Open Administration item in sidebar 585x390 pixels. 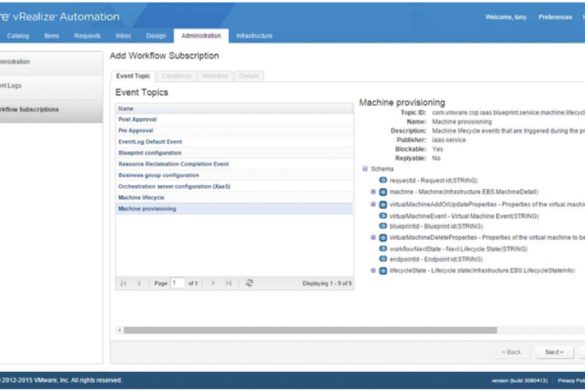point(51,62)
